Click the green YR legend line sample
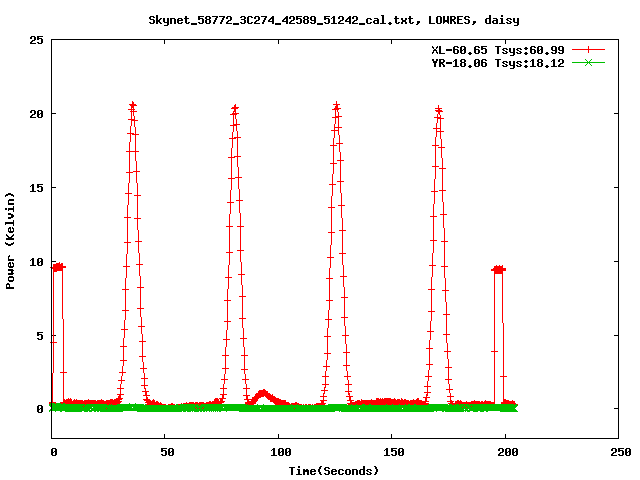Viewport: 640px width, 480px height. coord(588,62)
